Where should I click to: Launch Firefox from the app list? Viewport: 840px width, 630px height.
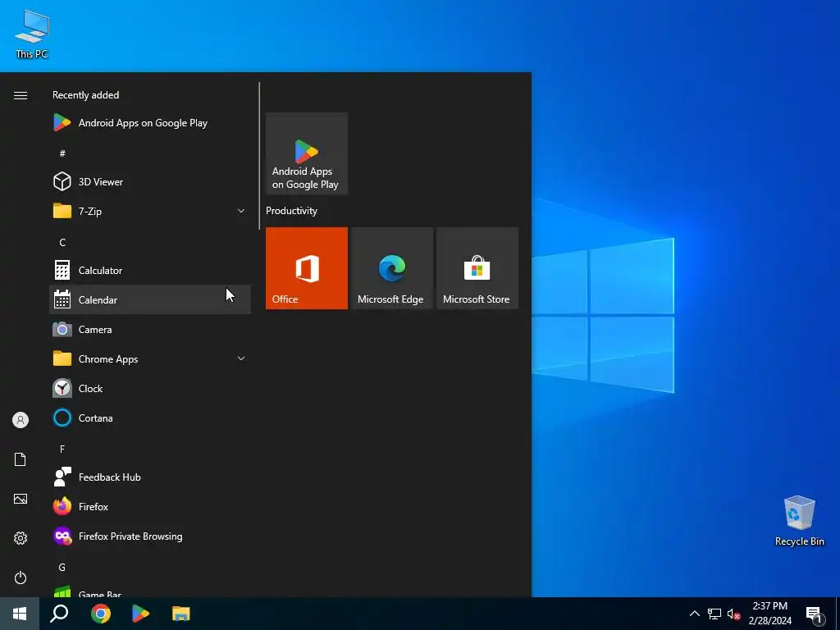150,506
